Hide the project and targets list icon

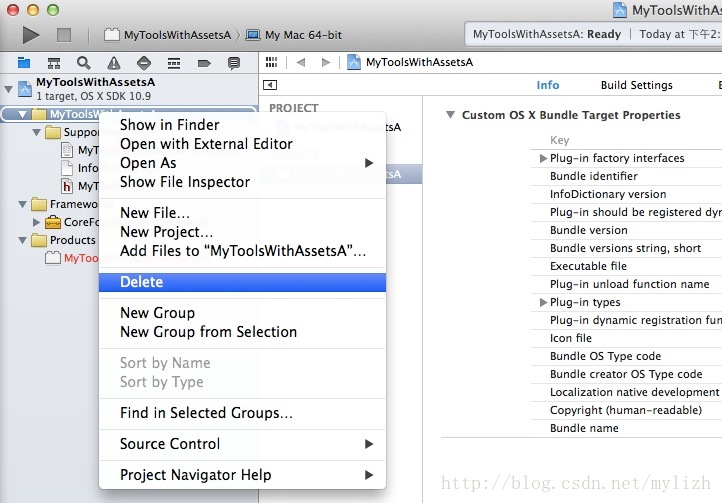click(x=270, y=85)
